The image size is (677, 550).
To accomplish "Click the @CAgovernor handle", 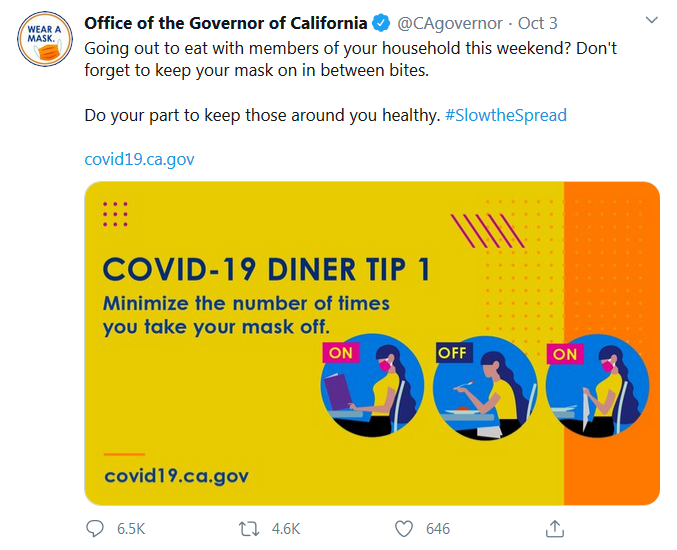I will pos(449,23).
